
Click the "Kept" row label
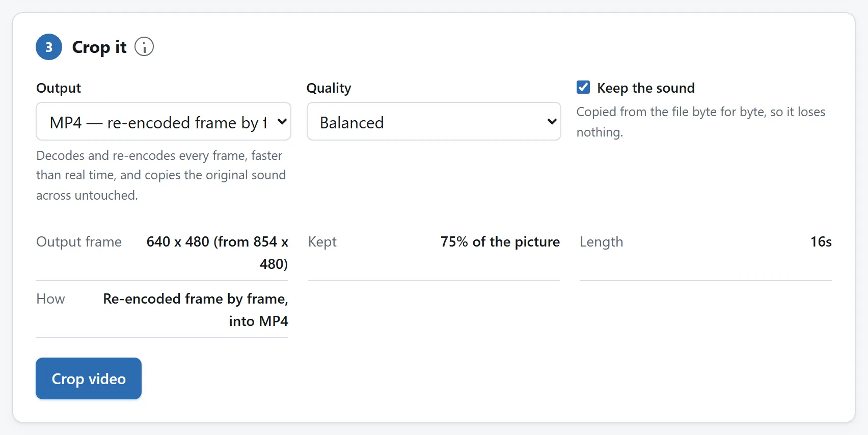pos(322,242)
